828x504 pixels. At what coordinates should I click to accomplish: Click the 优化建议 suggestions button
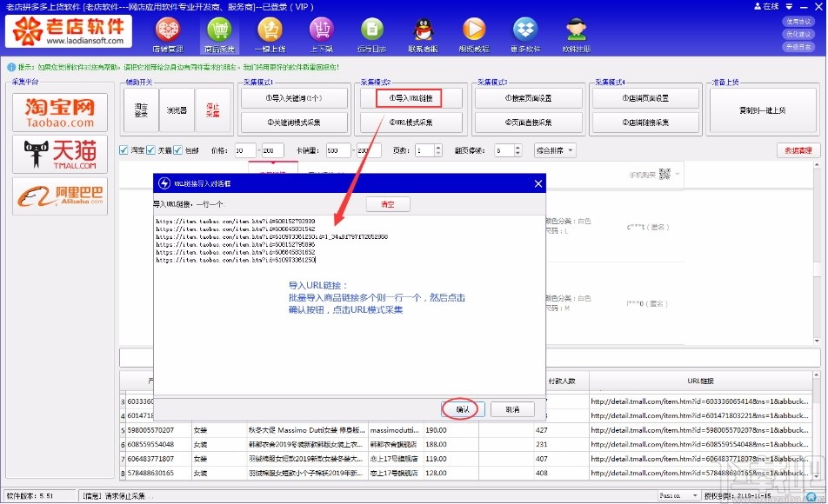798,34
